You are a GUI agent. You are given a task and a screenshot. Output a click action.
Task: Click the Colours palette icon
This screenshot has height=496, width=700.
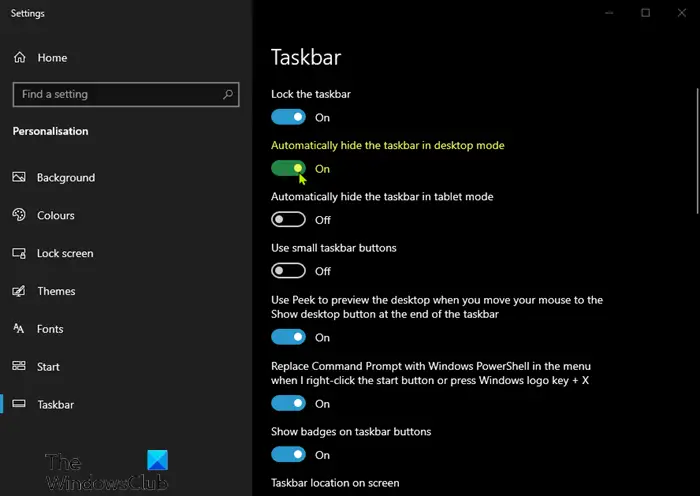pos(19,215)
